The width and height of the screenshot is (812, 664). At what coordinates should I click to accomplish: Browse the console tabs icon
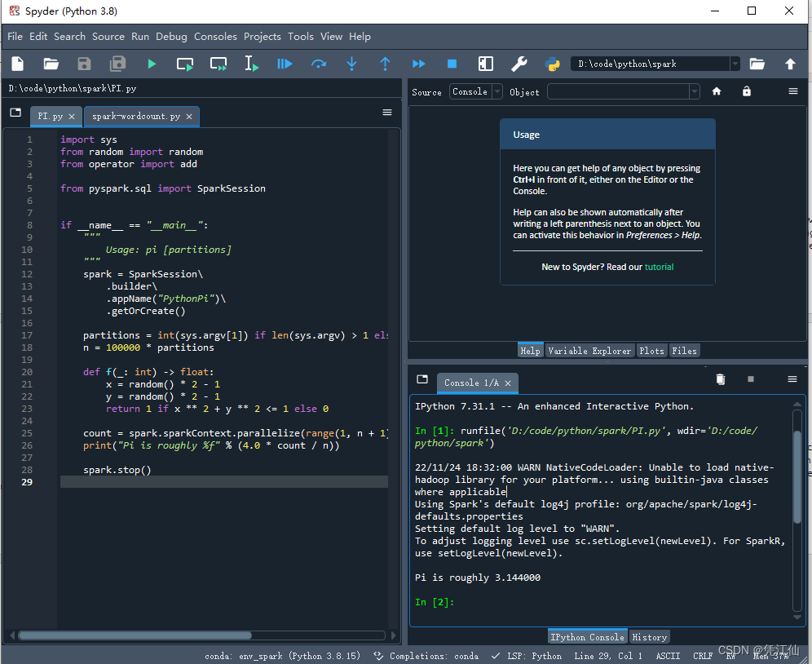422,379
